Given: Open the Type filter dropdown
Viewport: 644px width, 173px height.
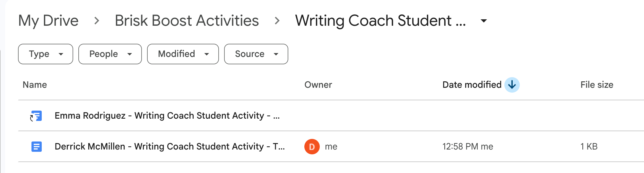Looking at the screenshot, I should 46,54.
